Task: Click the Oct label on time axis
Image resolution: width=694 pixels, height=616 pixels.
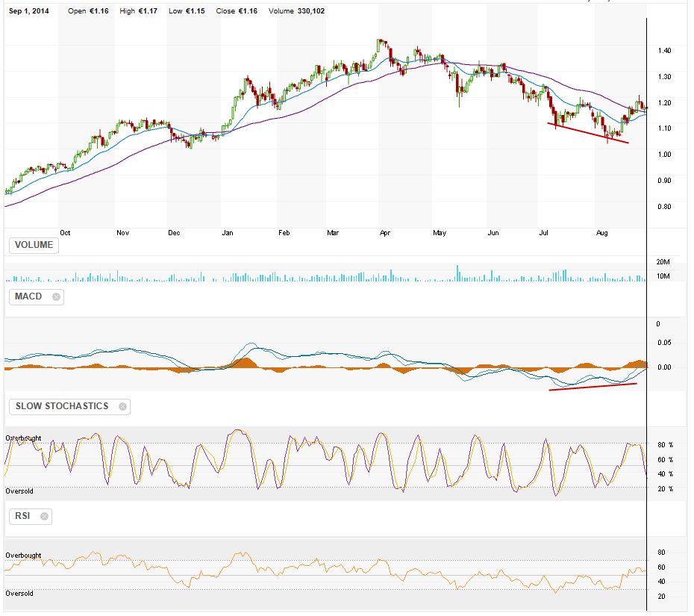Action: pos(65,233)
